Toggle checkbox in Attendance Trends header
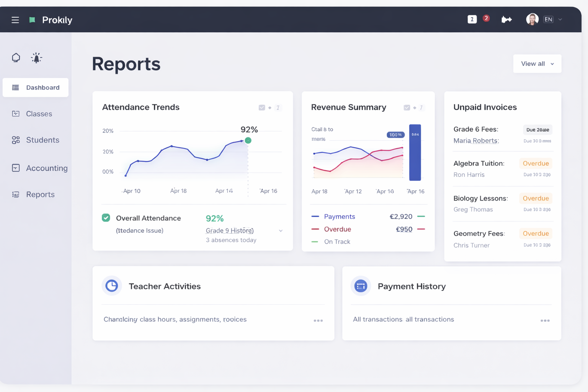 pyautogui.click(x=262, y=108)
